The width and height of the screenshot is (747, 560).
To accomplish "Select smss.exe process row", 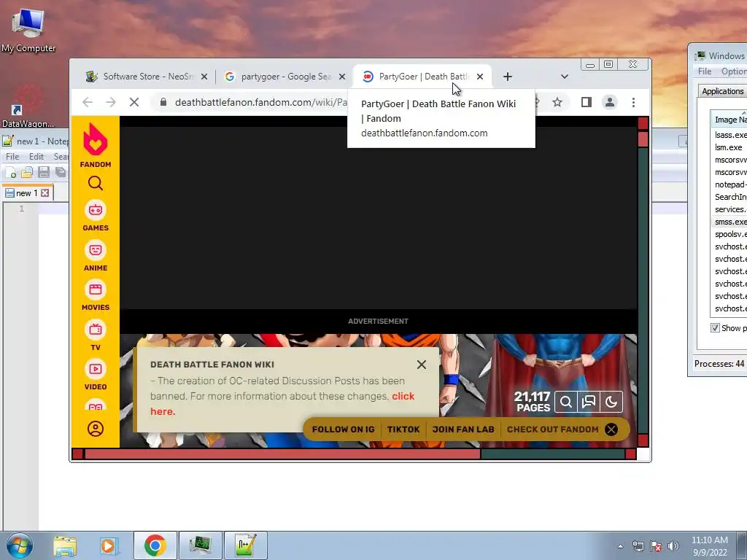I will tap(729, 222).
